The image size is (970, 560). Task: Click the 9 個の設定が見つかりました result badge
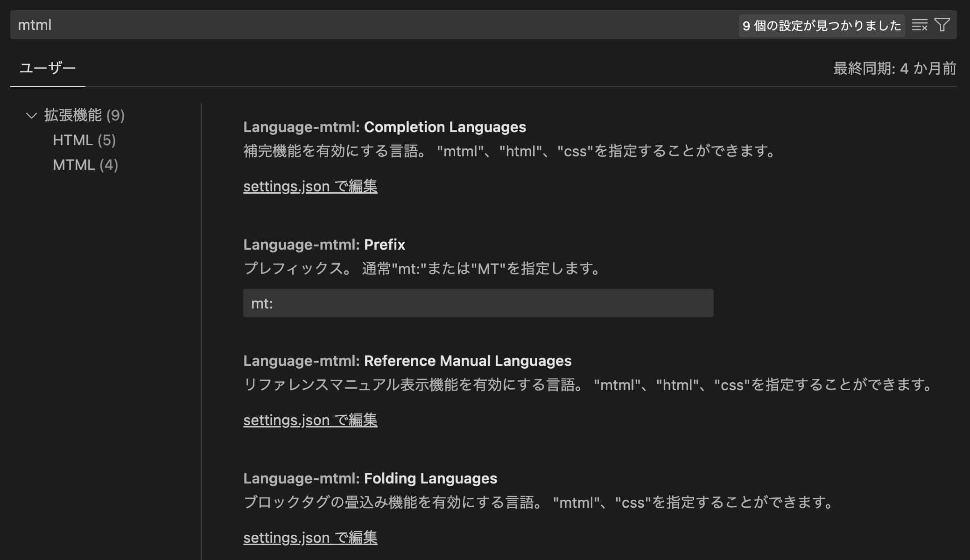point(822,25)
